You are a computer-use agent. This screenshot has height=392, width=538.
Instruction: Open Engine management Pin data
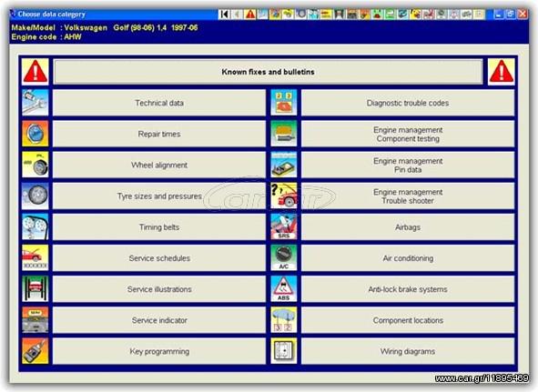(408, 165)
